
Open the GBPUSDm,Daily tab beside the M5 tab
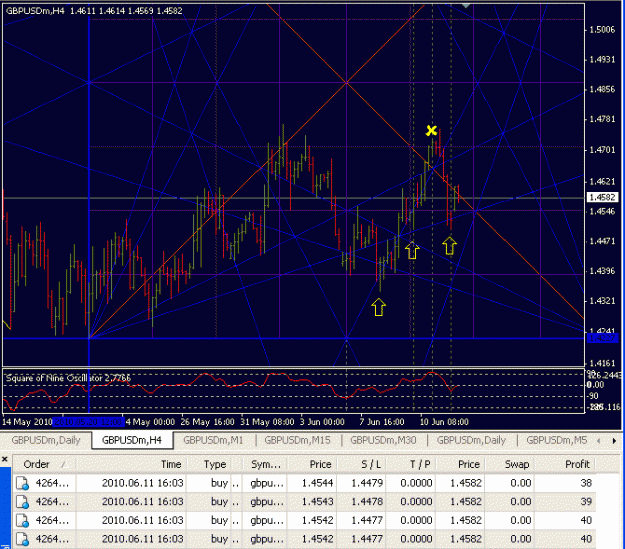coord(471,440)
